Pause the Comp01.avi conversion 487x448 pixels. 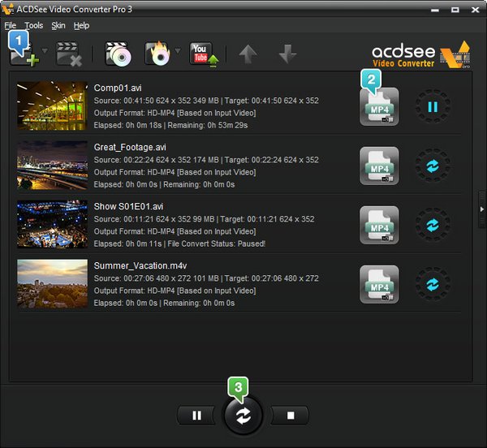[433, 106]
